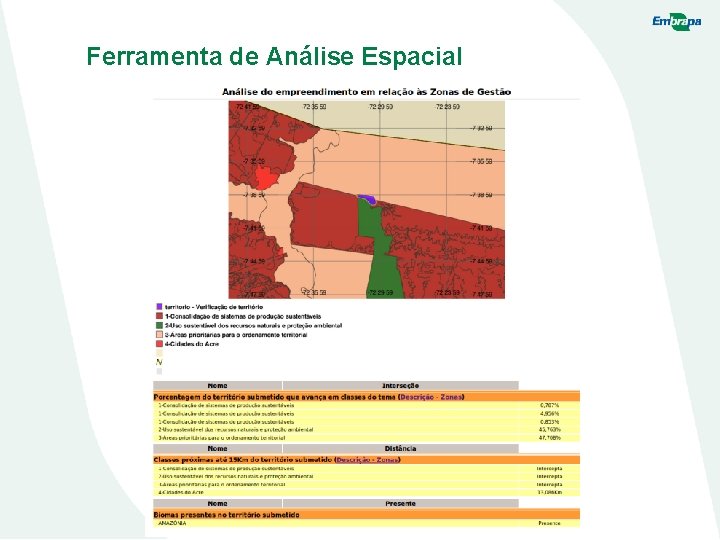
Task: Click the Embrapa logo
Action: [676, 22]
